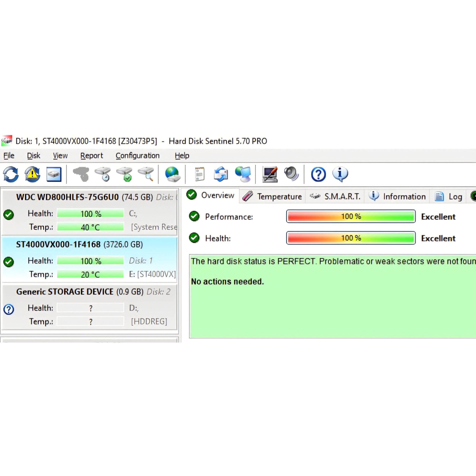The width and height of the screenshot is (476, 476).
Task: Click the blue question mark Help icon
Action: pyautogui.click(x=318, y=174)
